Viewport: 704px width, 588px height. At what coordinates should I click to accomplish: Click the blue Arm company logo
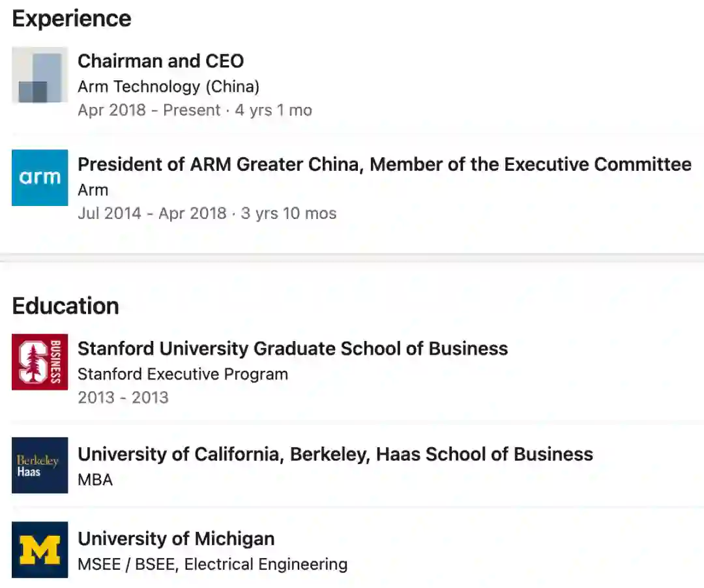(x=40, y=177)
